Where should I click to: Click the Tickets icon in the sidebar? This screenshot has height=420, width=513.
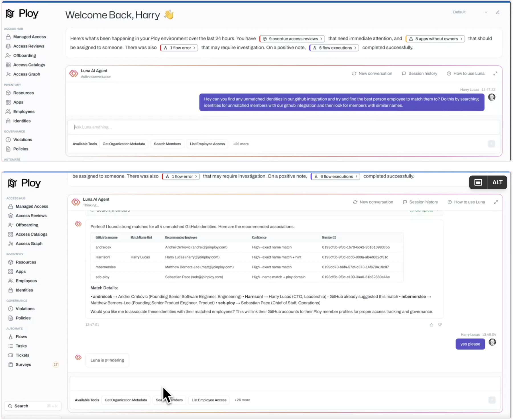click(x=11, y=355)
